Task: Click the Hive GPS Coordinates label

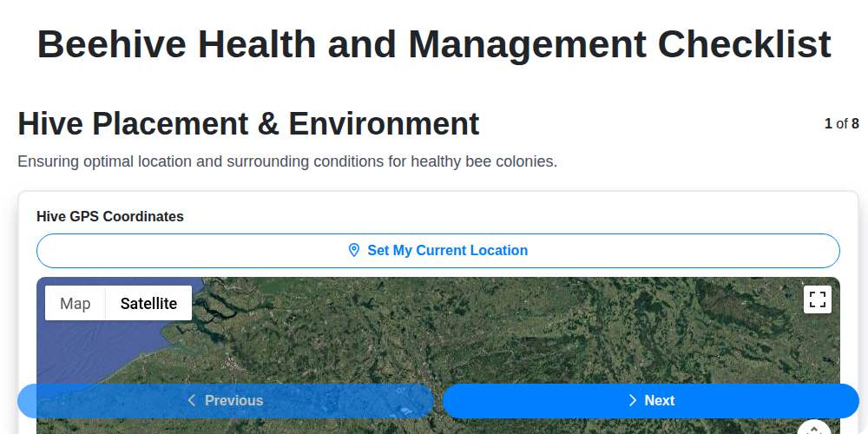Action: [x=110, y=216]
